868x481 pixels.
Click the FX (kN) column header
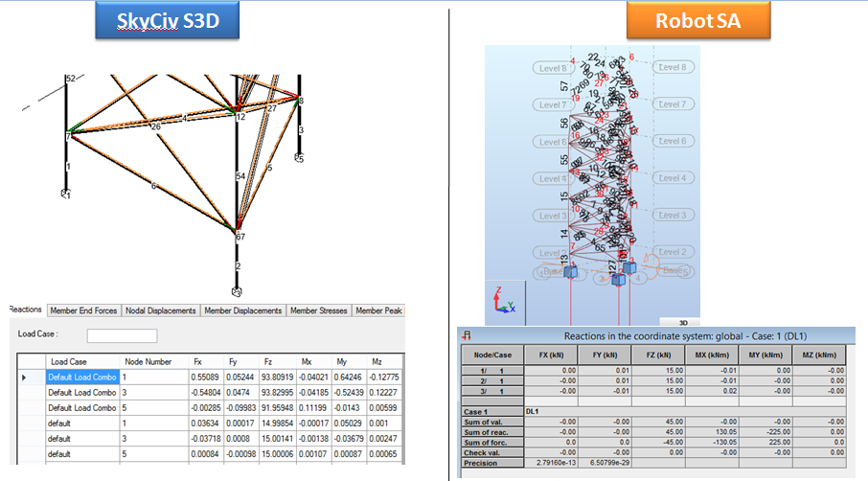click(551, 355)
